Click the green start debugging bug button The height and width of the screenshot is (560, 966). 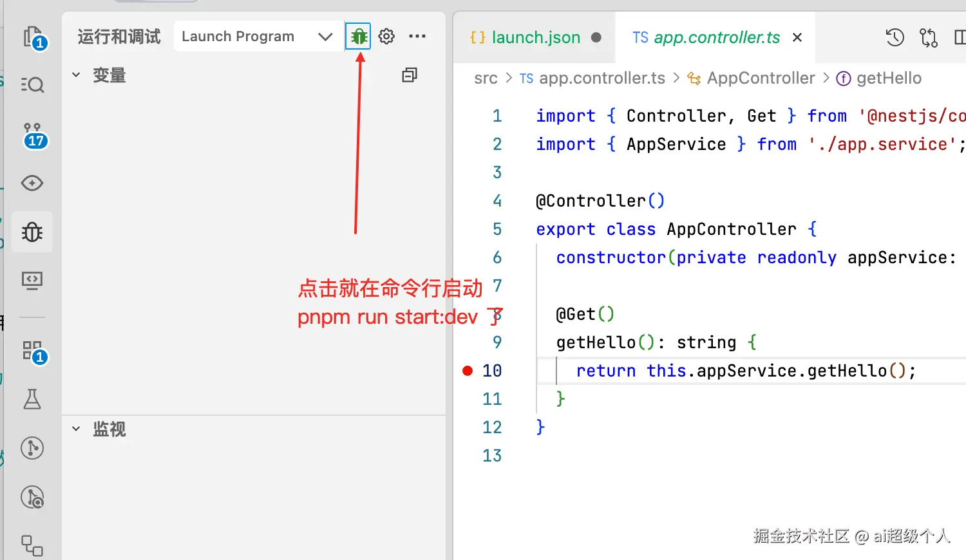tap(358, 37)
